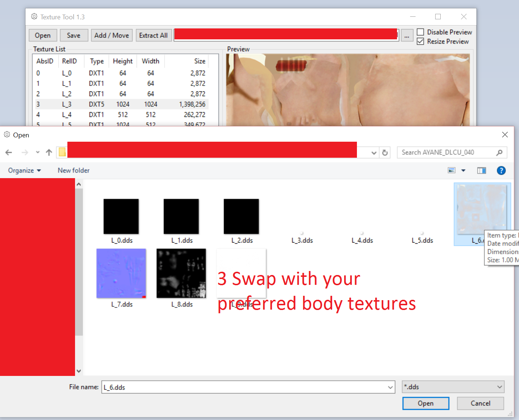The image size is (519, 420).
Task: Click the change view icon
Action: 452,170
